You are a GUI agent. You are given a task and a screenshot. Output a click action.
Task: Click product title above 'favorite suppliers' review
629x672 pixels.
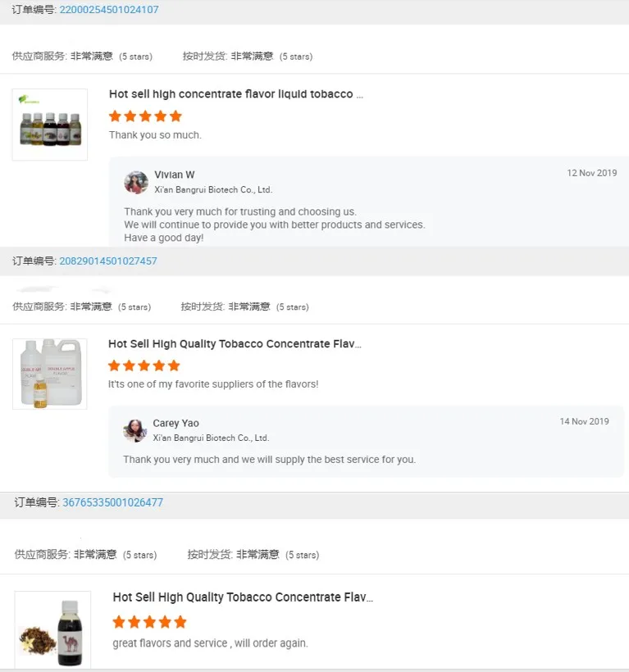[x=235, y=344]
